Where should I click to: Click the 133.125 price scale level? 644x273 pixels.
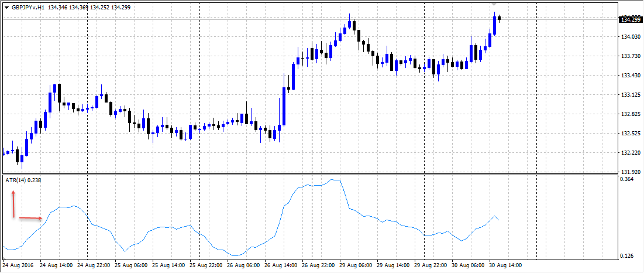(629, 95)
